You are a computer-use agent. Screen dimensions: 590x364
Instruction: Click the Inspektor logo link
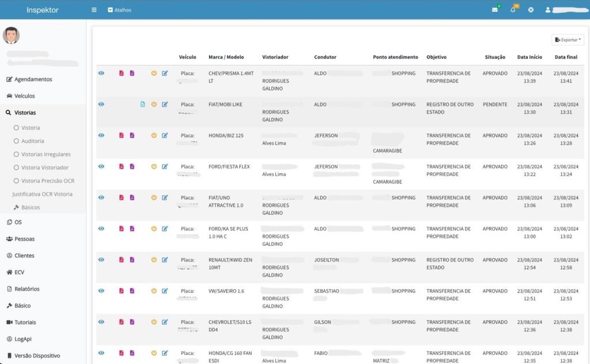pos(42,10)
